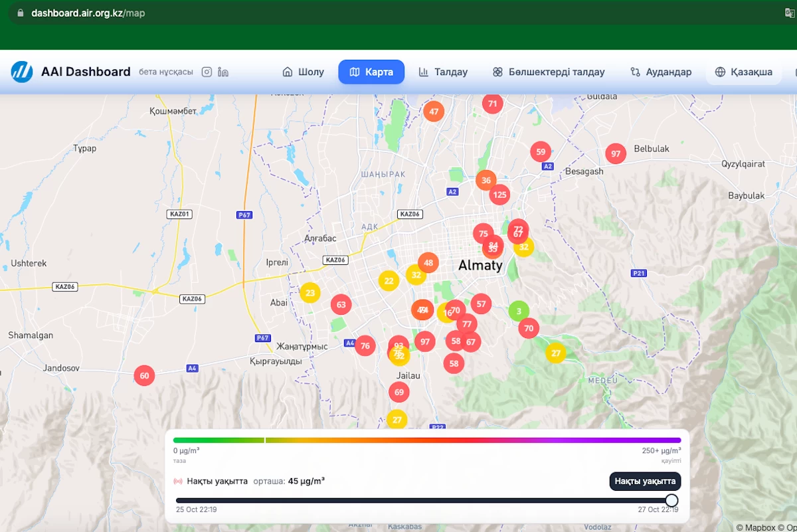Go to the Бөлшектерді талдау tab

[549, 72]
